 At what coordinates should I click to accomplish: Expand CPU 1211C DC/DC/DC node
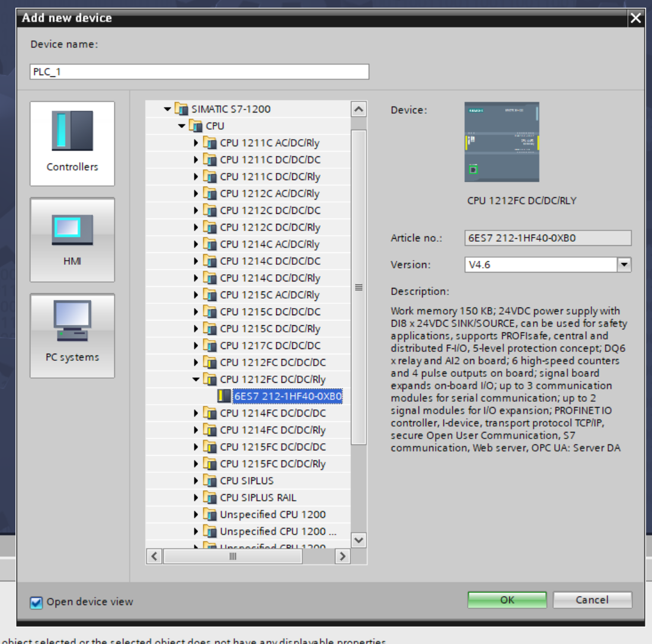click(x=196, y=159)
